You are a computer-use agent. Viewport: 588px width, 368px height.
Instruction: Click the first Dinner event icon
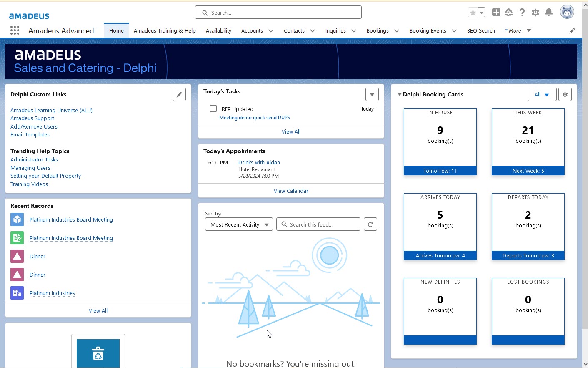tap(17, 256)
